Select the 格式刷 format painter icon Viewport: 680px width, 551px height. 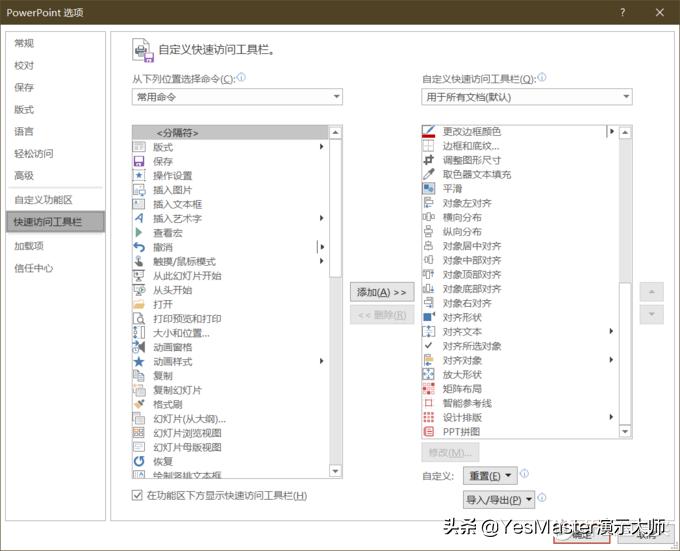[x=139, y=404]
